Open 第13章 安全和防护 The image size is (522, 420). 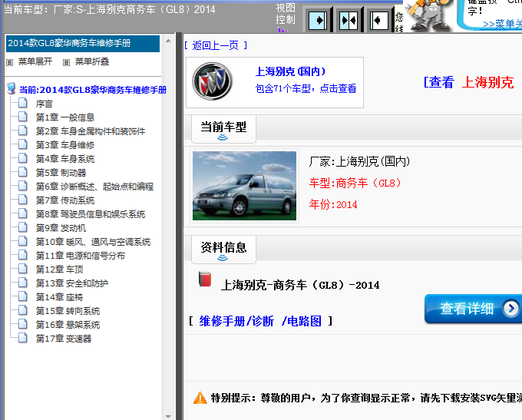[x=72, y=283]
